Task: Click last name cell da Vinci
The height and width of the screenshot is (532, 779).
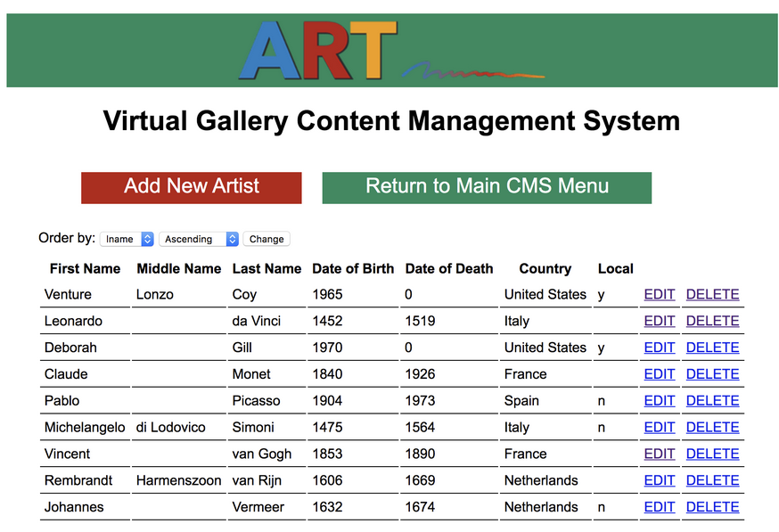Action: pos(257,321)
